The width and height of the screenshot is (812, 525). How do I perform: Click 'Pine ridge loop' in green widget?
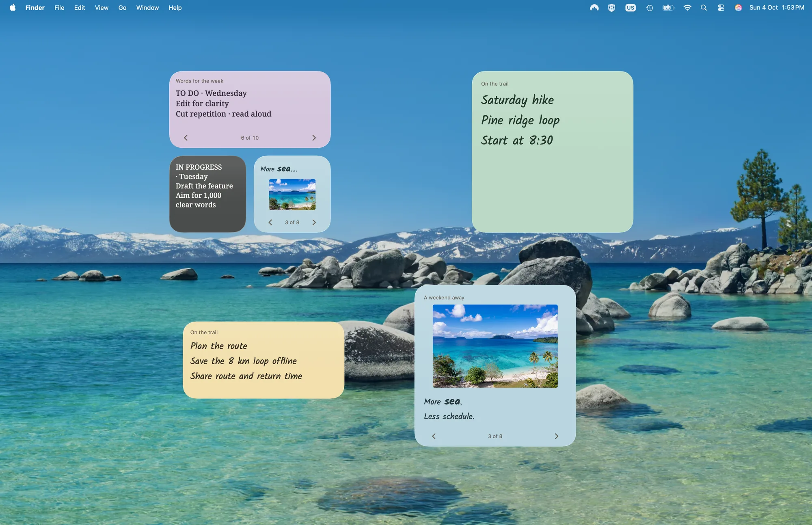(x=520, y=120)
